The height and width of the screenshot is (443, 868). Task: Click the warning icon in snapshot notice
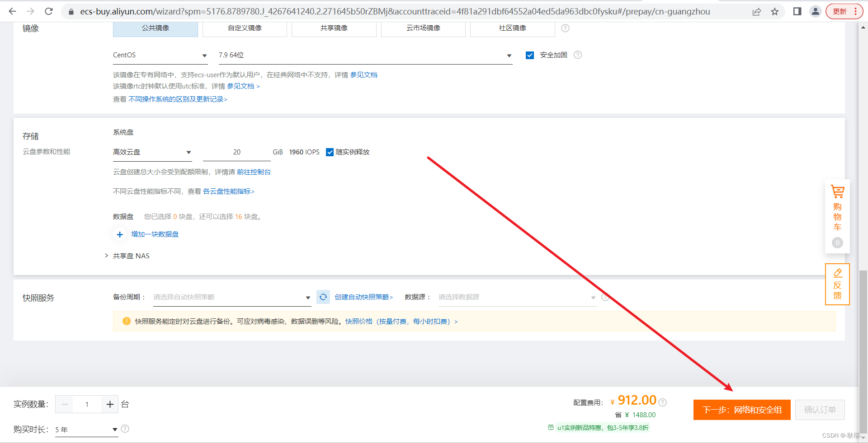click(127, 321)
